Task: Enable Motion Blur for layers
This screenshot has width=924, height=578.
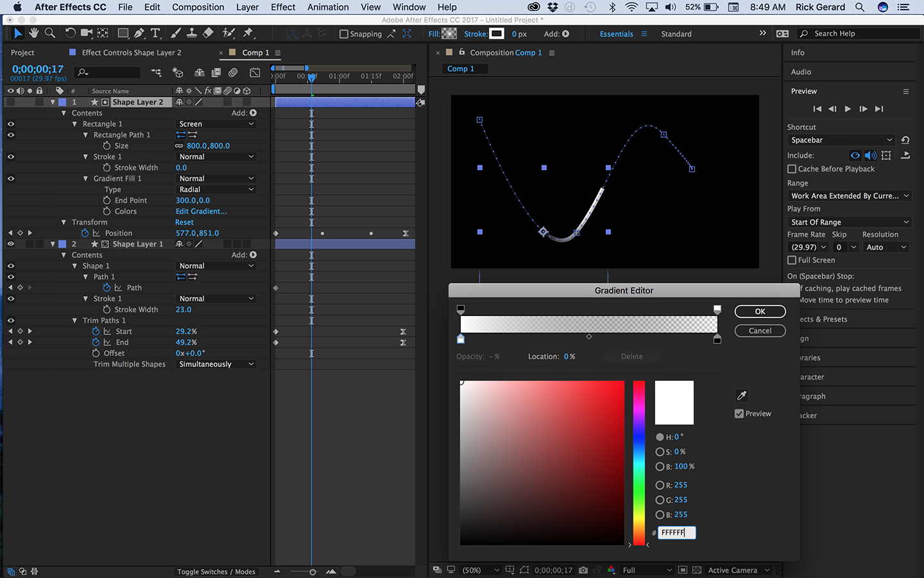Action: (x=233, y=73)
